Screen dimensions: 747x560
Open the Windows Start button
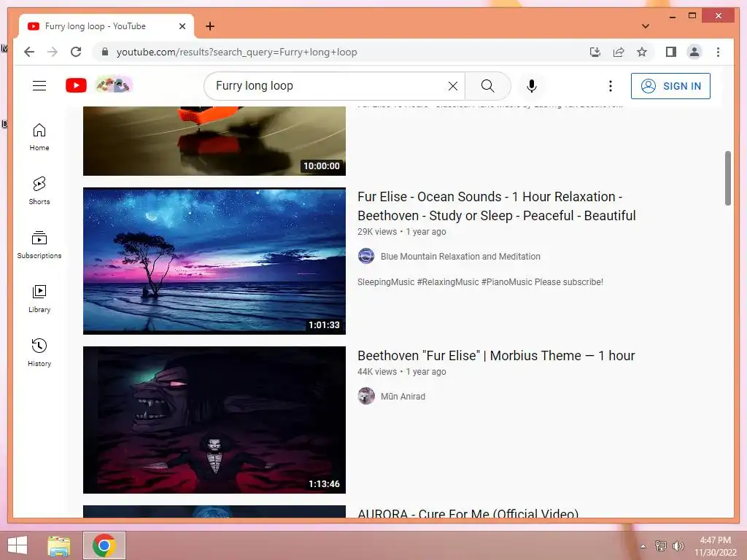click(18, 545)
